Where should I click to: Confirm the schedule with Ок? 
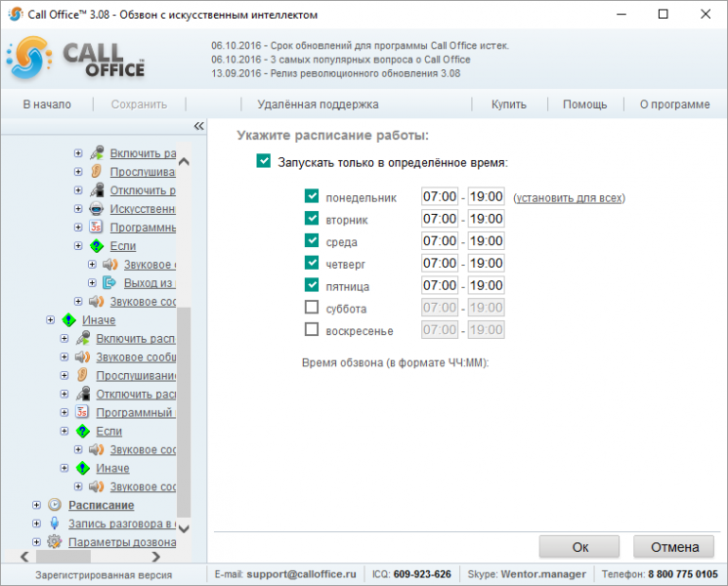(x=579, y=547)
